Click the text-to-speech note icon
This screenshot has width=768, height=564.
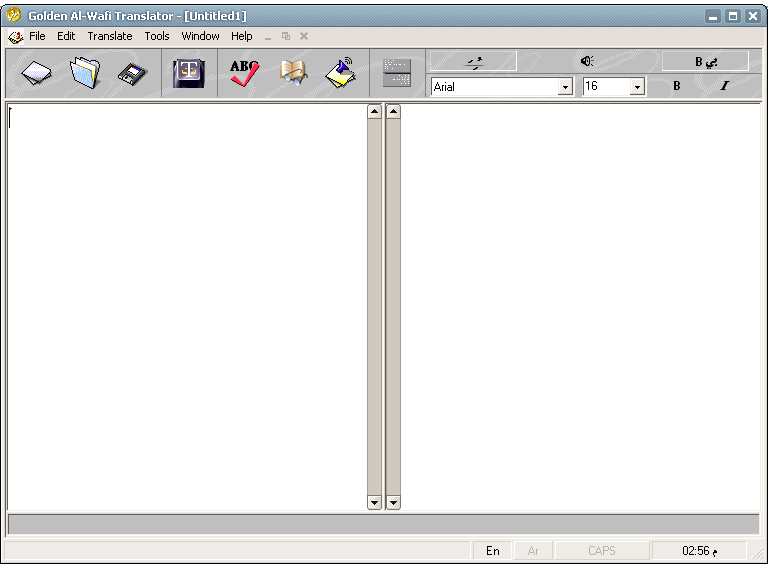tap(341, 73)
